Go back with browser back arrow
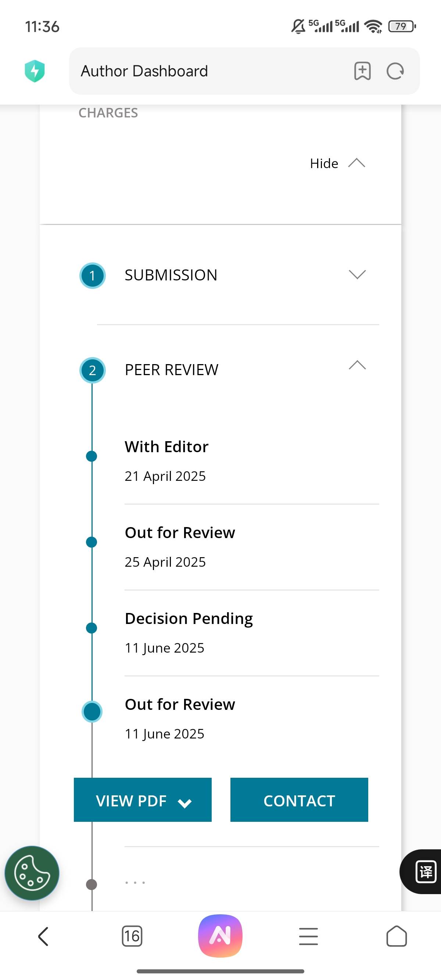Viewport: 441px width, 980px height. coord(43,936)
